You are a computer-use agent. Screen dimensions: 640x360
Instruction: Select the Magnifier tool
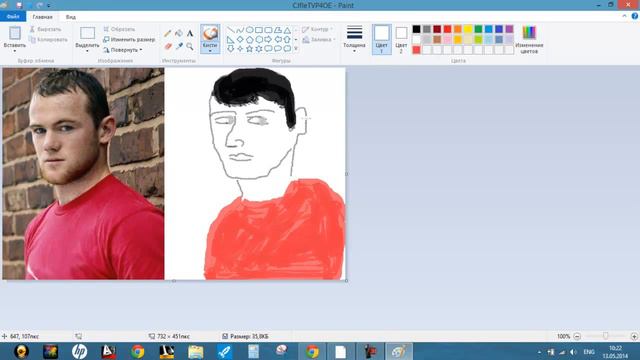click(x=190, y=47)
